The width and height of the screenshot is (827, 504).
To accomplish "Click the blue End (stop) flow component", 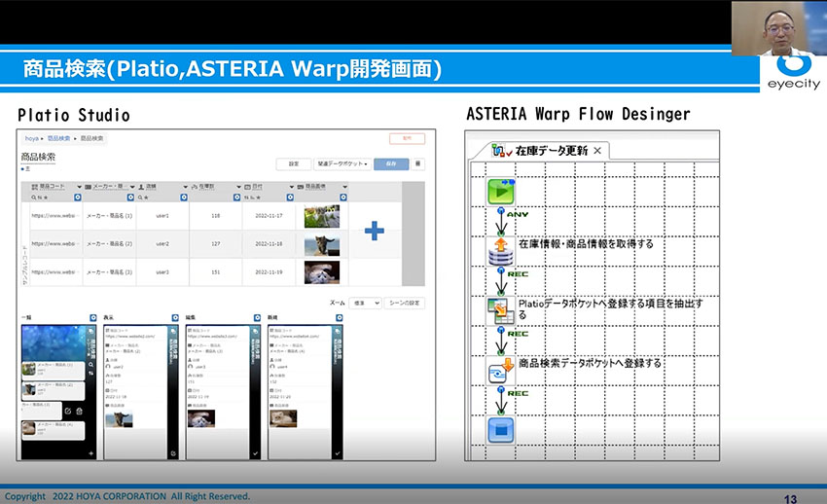I will pos(500,430).
